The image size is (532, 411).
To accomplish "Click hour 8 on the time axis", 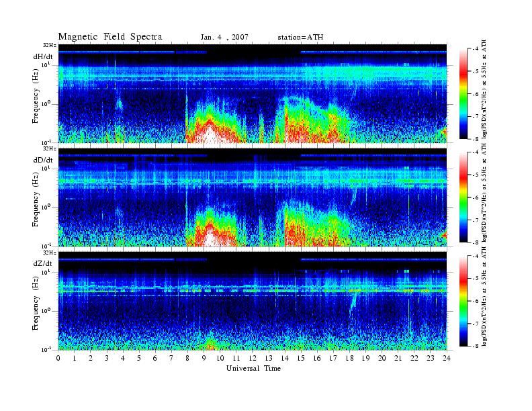I will coord(187,359).
